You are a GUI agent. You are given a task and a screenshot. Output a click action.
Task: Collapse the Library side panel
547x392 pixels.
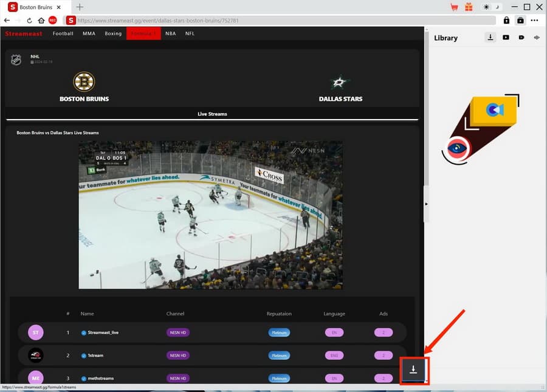pyautogui.click(x=426, y=204)
